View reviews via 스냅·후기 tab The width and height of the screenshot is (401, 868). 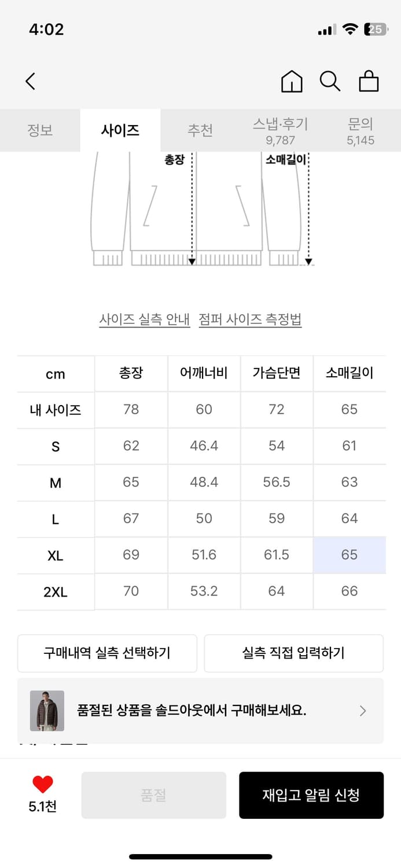pos(282,131)
